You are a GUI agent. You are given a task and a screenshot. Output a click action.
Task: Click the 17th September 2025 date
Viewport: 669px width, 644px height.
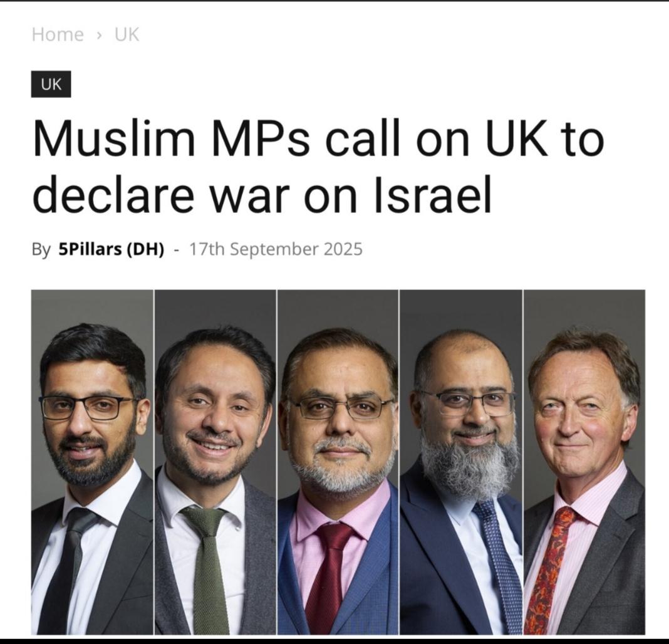[276, 249]
